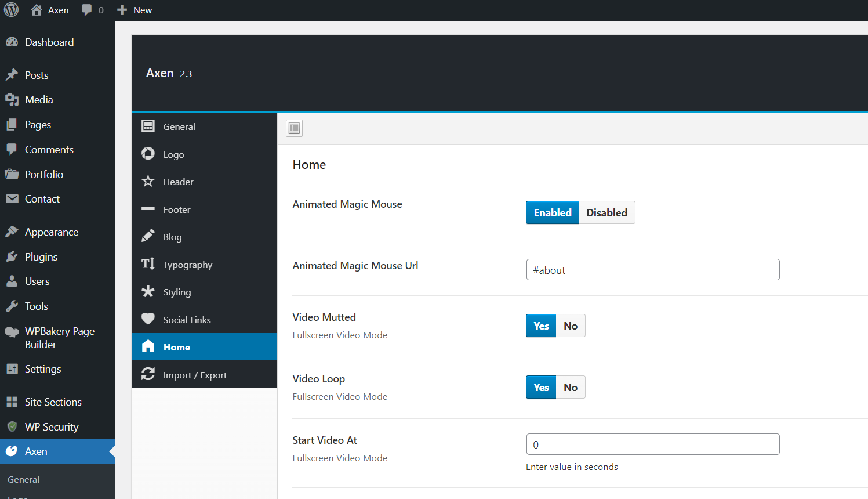Viewport: 868px width, 499px height.
Task: Set Animated Magic Mouse to Enabled
Action: tap(552, 212)
